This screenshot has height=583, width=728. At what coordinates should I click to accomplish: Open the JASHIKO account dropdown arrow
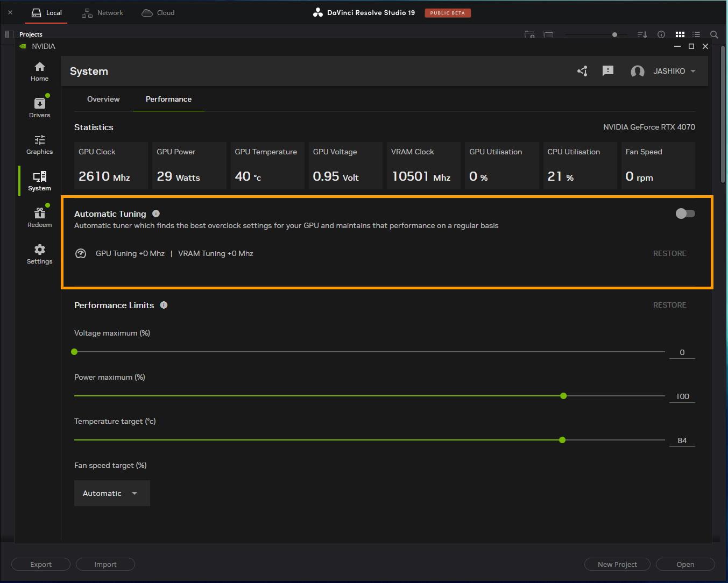pyautogui.click(x=693, y=72)
